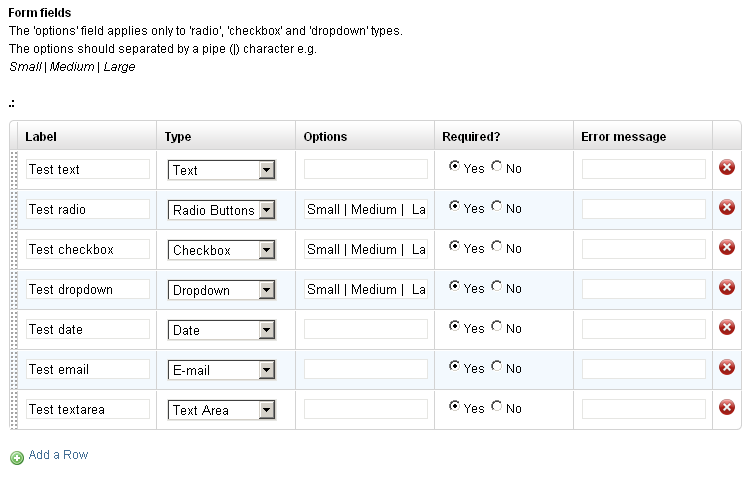Image resolution: width=754 pixels, height=482 pixels.
Task: Click the Label column header
Action: [41, 137]
